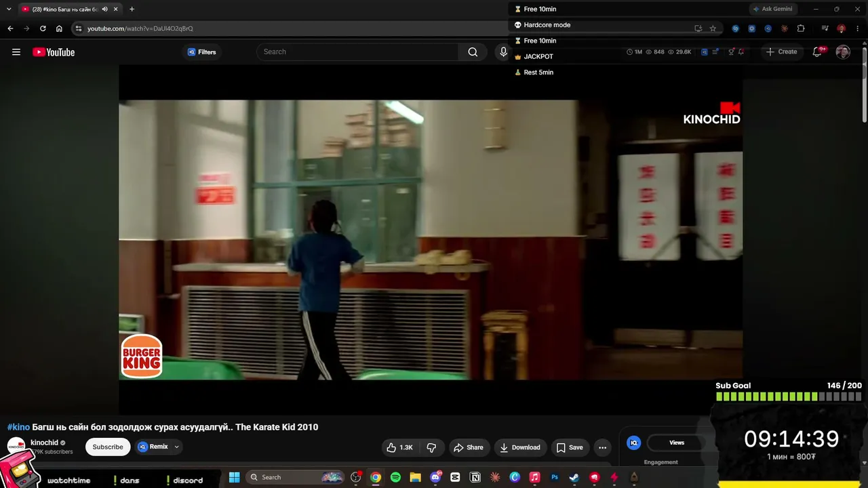
Task: Go to the browser home page
Action: point(59,28)
